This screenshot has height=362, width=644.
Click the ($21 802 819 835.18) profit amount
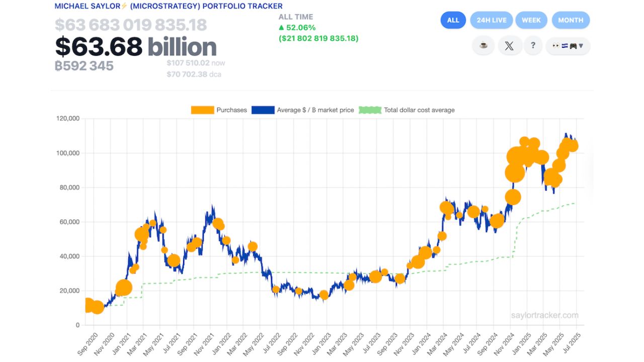pos(318,38)
